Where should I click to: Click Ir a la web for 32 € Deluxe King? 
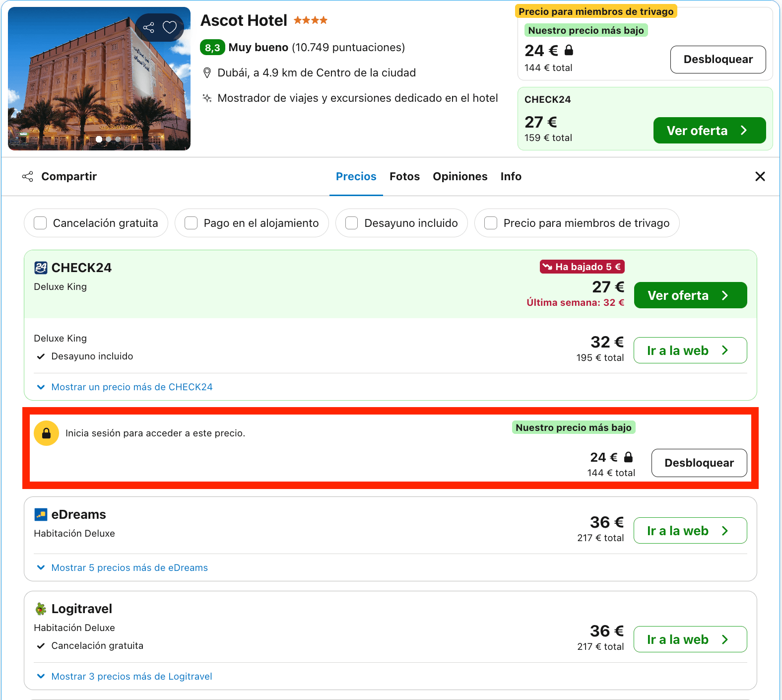tap(690, 350)
